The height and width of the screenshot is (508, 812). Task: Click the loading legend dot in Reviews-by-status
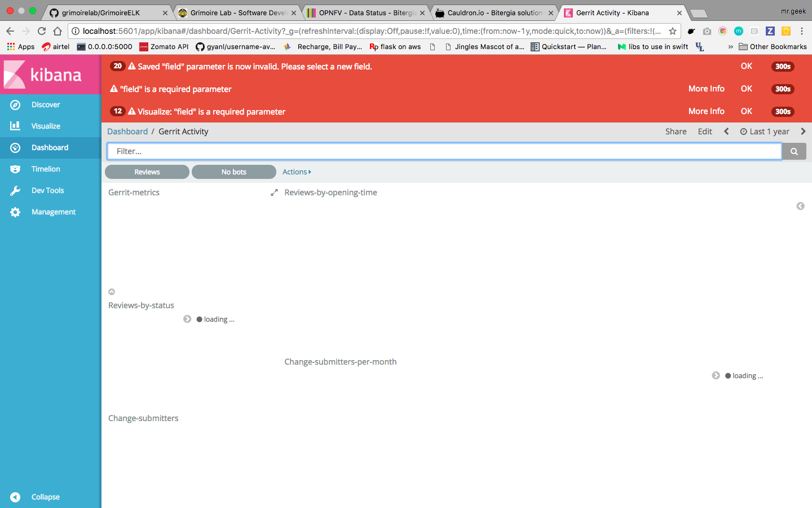click(199, 319)
